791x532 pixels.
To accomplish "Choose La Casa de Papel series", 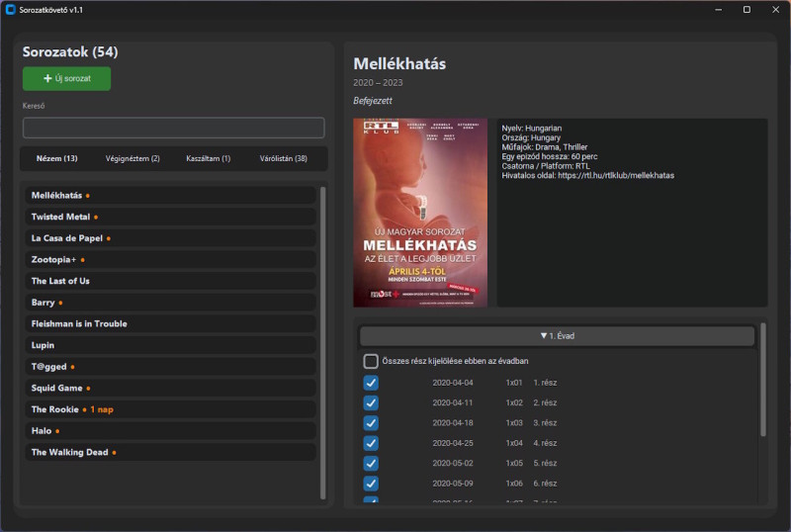I will pos(170,238).
